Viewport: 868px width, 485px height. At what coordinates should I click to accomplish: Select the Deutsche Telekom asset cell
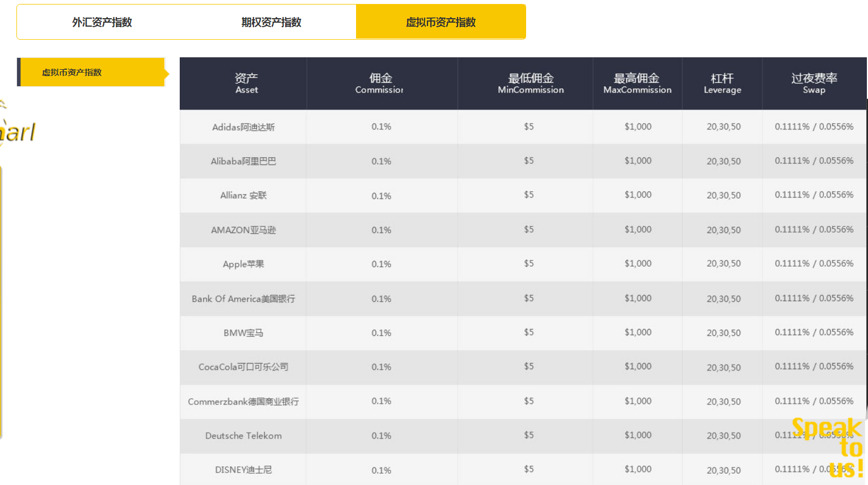pos(243,436)
